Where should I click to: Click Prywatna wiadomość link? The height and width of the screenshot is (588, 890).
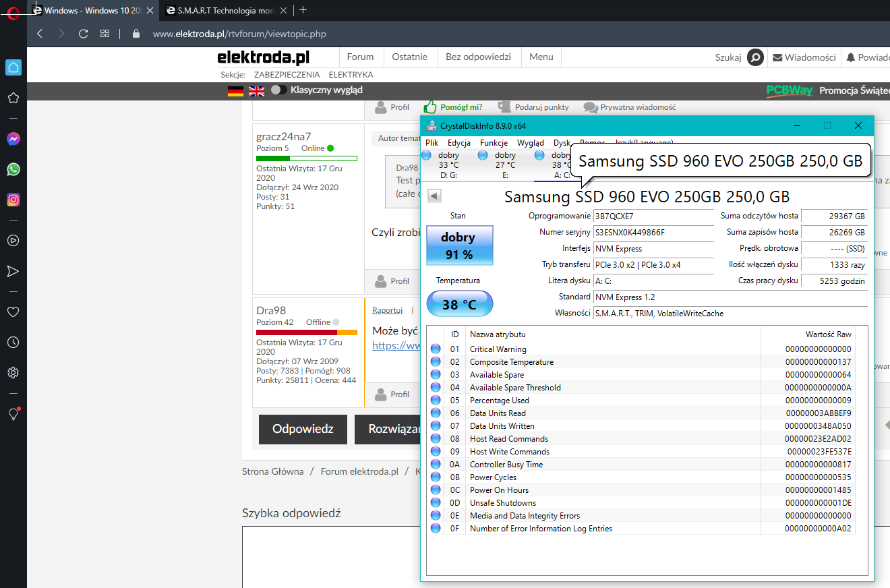(630, 107)
